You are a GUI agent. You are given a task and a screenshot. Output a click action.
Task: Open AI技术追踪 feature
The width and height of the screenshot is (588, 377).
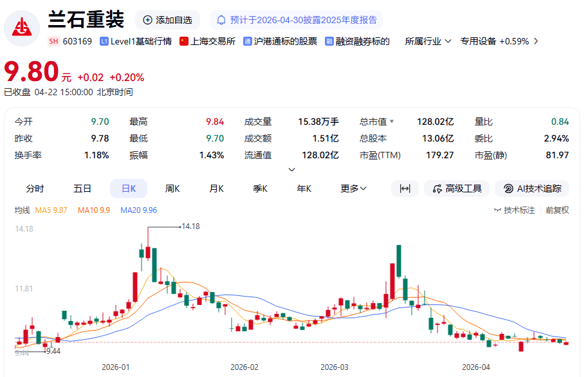tap(532, 188)
